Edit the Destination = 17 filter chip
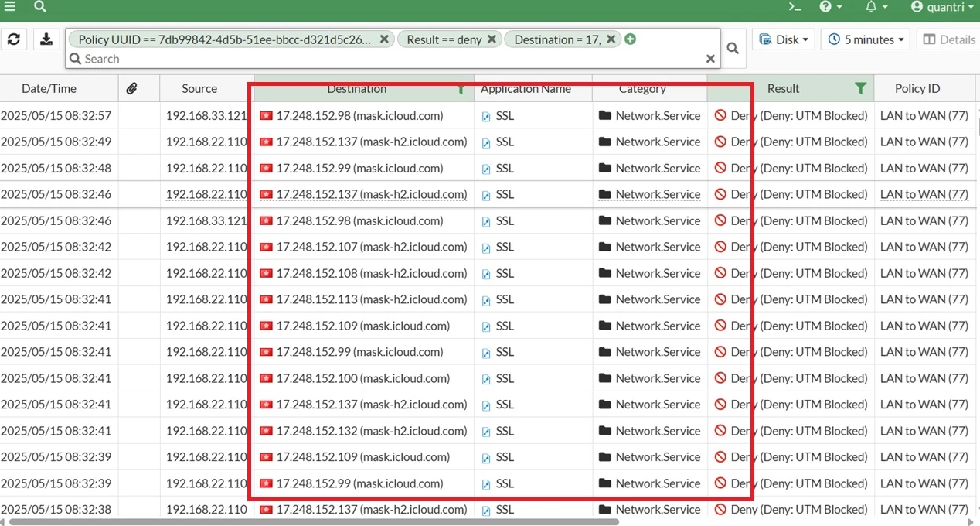980x526 pixels. click(x=557, y=39)
